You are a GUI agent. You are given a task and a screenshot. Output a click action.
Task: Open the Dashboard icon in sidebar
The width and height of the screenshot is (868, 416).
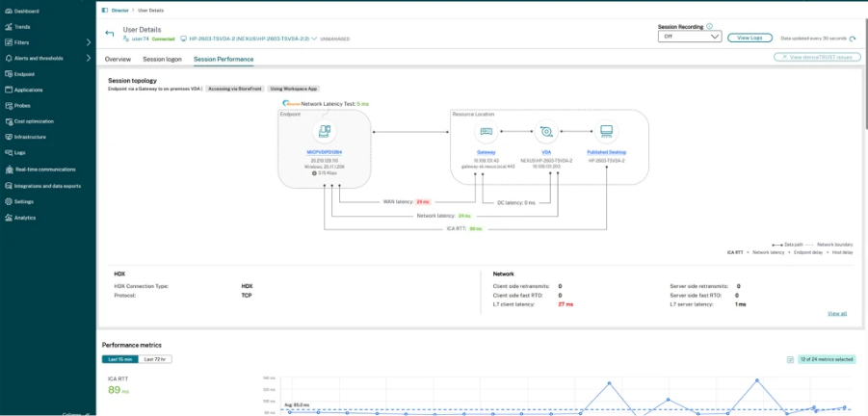click(x=9, y=11)
